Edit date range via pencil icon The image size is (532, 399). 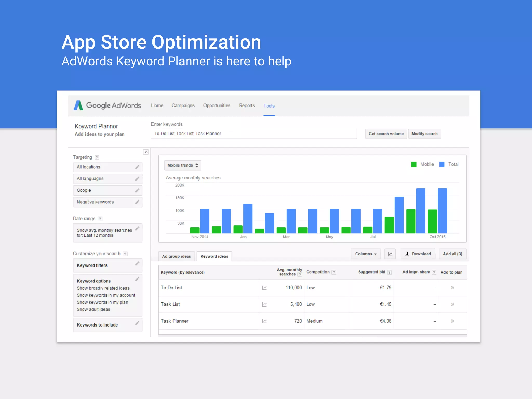pos(137,228)
